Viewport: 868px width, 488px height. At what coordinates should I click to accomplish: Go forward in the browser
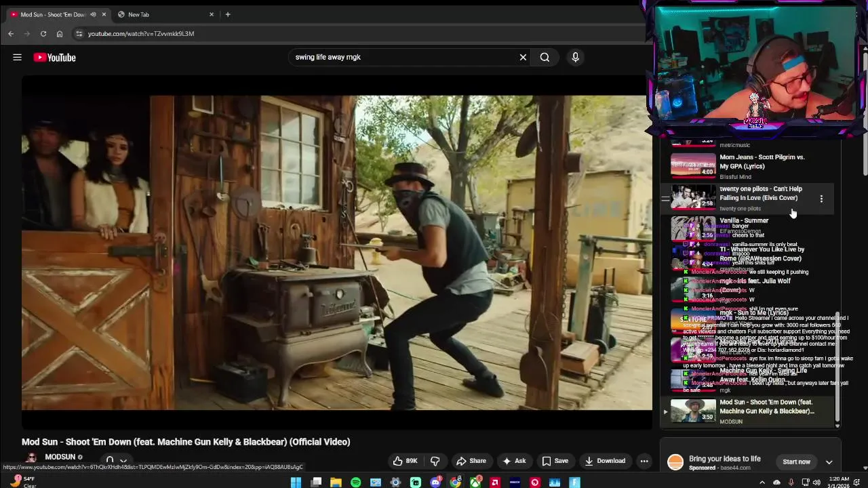[27, 34]
